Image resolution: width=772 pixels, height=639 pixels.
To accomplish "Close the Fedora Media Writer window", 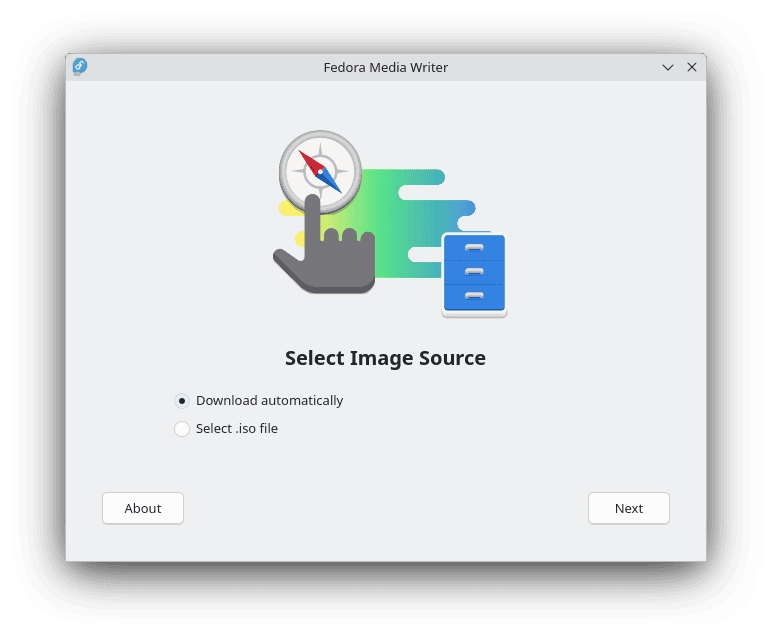I will [692, 67].
